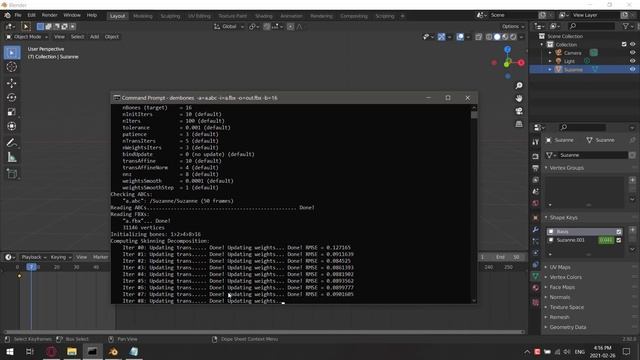
Task: Click the Blender logo menu icon
Action: (x=7, y=16)
